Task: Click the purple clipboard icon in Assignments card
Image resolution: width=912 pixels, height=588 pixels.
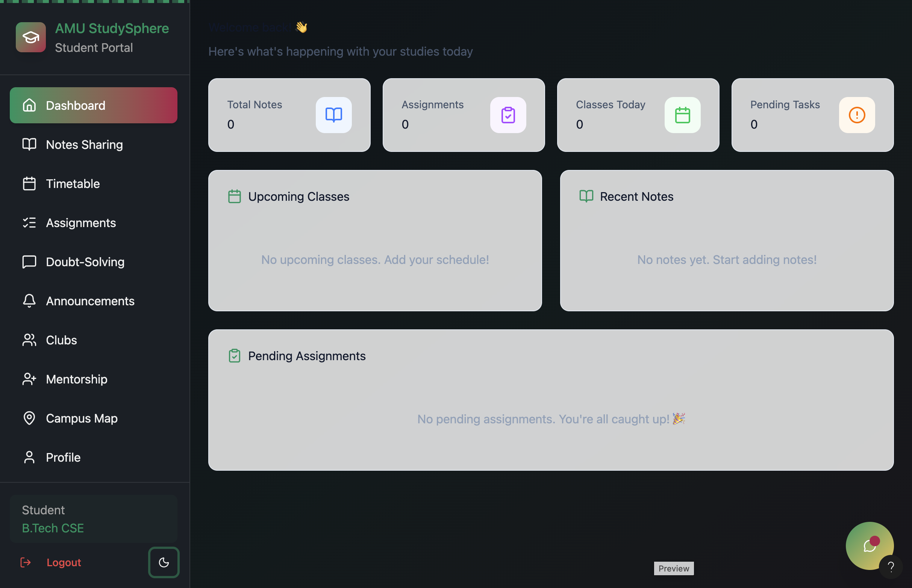Action: click(x=508, y=115)
